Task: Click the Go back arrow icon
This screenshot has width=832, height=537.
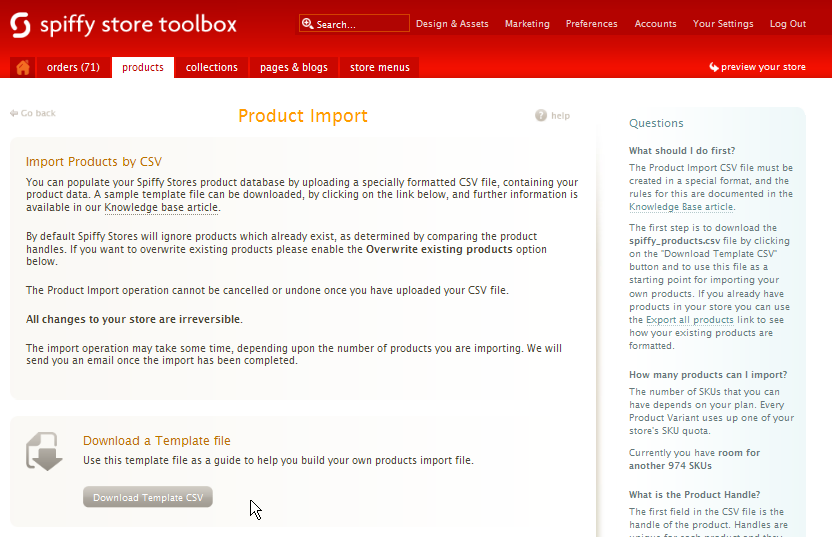Action: [14, 113]
